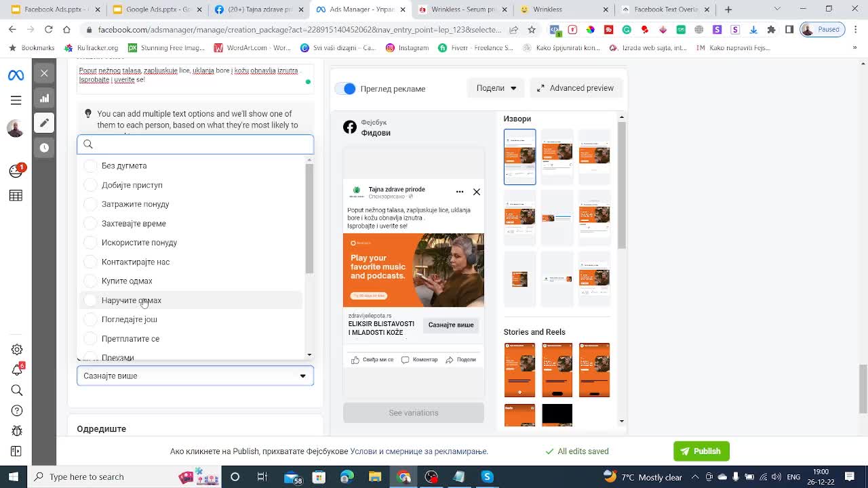Click the account profile avatar in sidebar
This screenshot has height=488, width=868.
16,127
